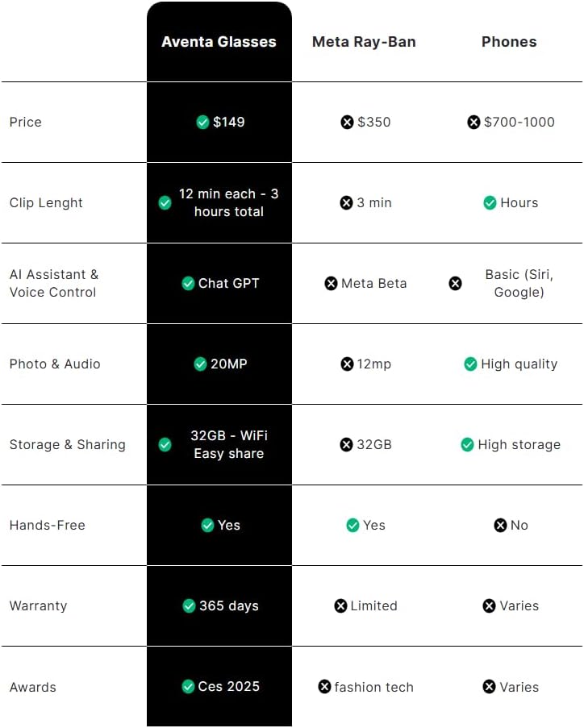The image size is (584, 728).
Task: Click the X icon beside Meta Beta
Action: pos(331,284)
